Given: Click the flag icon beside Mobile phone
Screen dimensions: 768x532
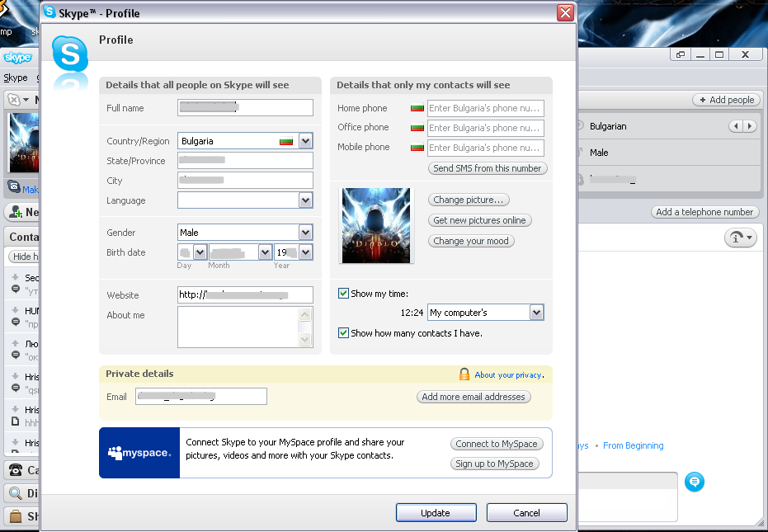Looking at the screenshot, I should tap(417, 148).
